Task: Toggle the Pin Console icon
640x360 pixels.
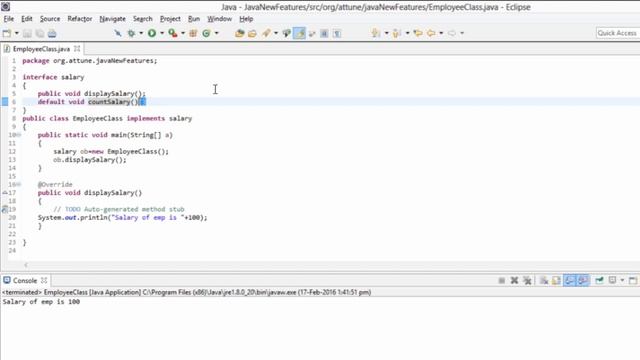Action: [599, 280]
